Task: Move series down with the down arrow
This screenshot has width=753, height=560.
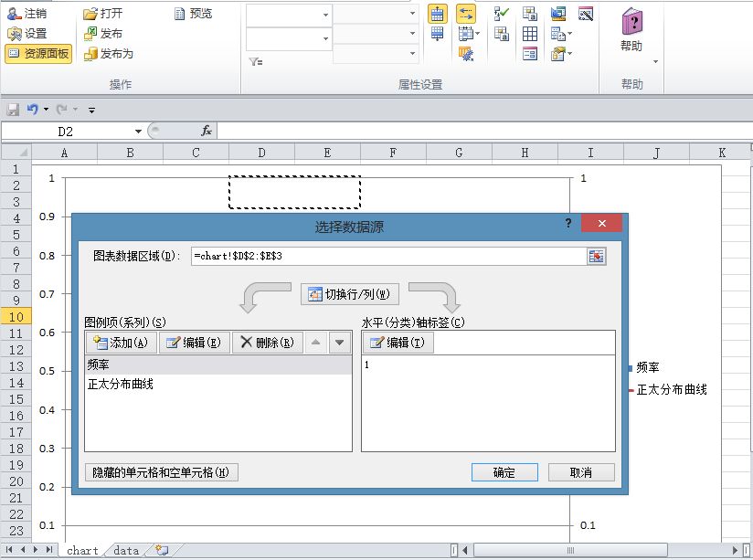Action: [340, 343]
